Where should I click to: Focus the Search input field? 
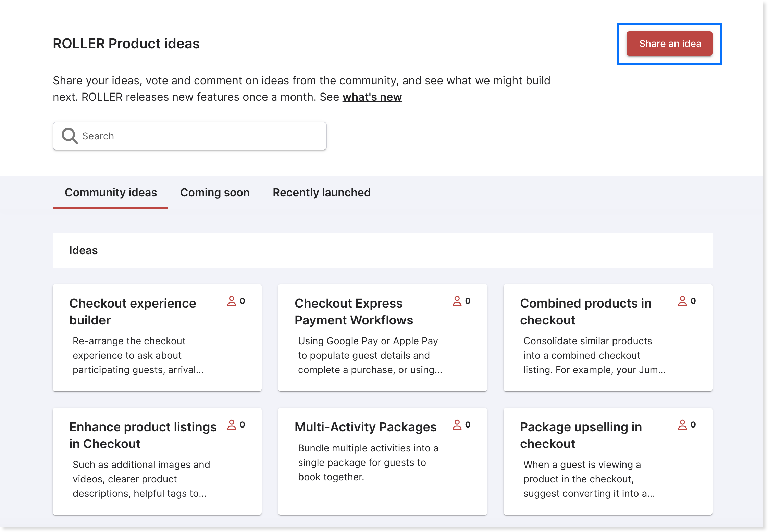pos(189,136)
